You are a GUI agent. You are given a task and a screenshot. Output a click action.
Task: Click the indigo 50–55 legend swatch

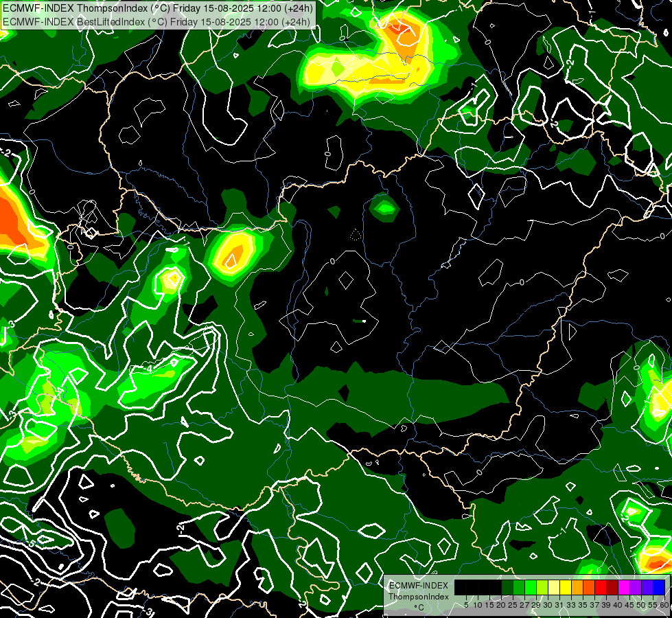click(647, 588)
